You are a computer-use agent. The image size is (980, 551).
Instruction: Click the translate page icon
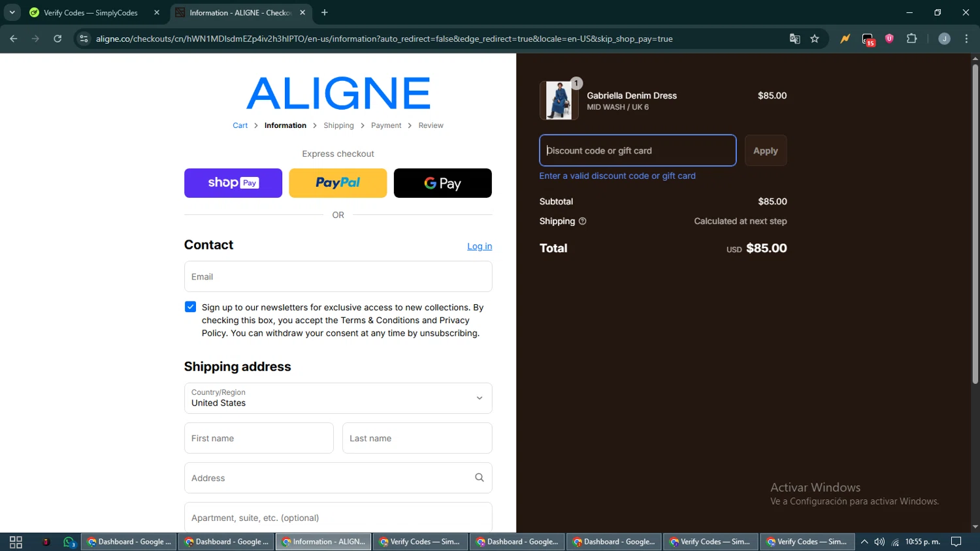pos(794,39)
